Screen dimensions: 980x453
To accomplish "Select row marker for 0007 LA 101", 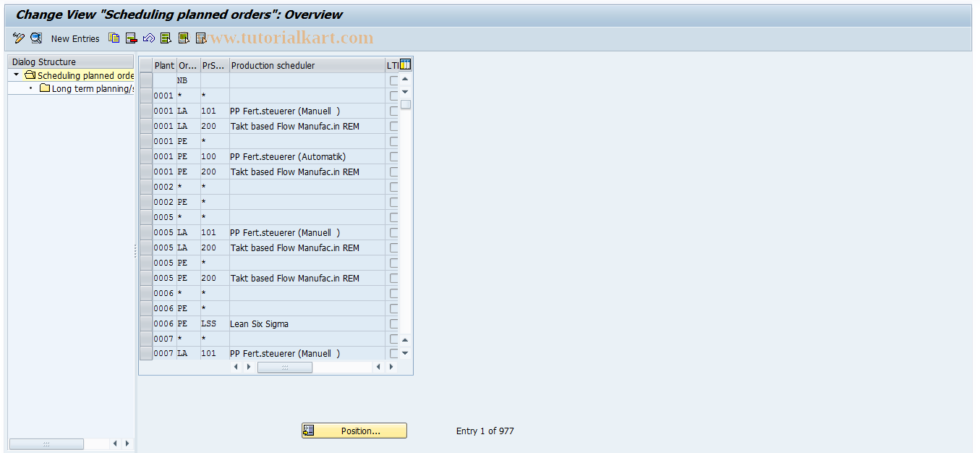I will tap(146, 353).
